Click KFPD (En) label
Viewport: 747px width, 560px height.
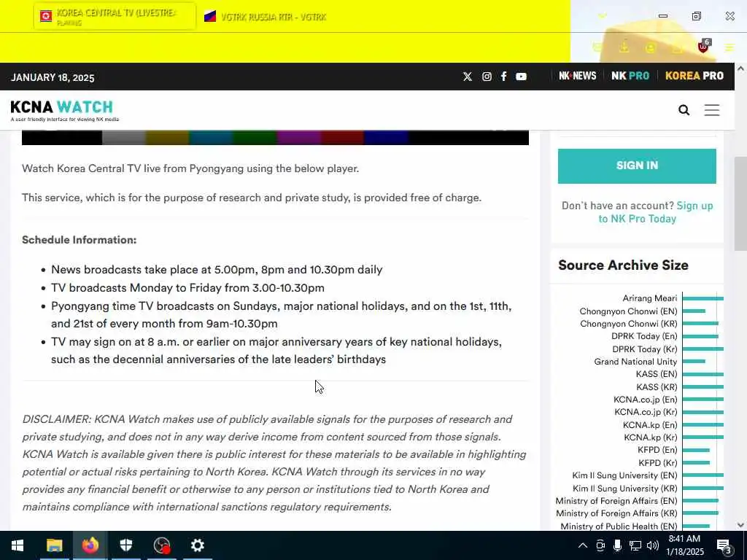(657, 450)
